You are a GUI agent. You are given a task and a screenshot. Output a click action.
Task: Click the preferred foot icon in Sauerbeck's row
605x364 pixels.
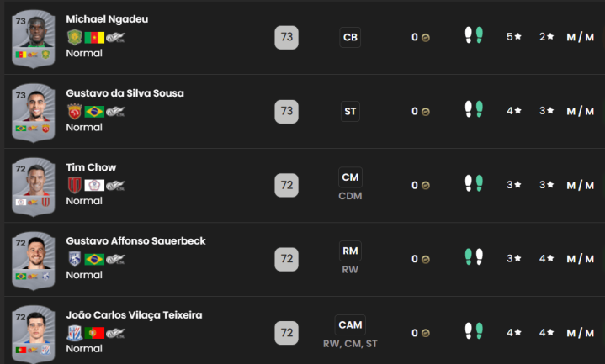[x=474, y=258]
